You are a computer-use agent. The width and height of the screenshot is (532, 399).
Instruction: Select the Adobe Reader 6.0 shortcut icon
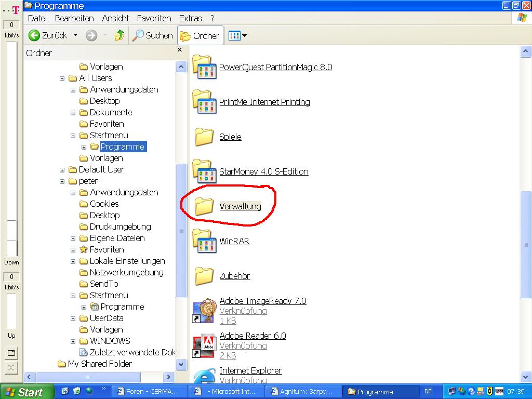[x=204, y=345]
